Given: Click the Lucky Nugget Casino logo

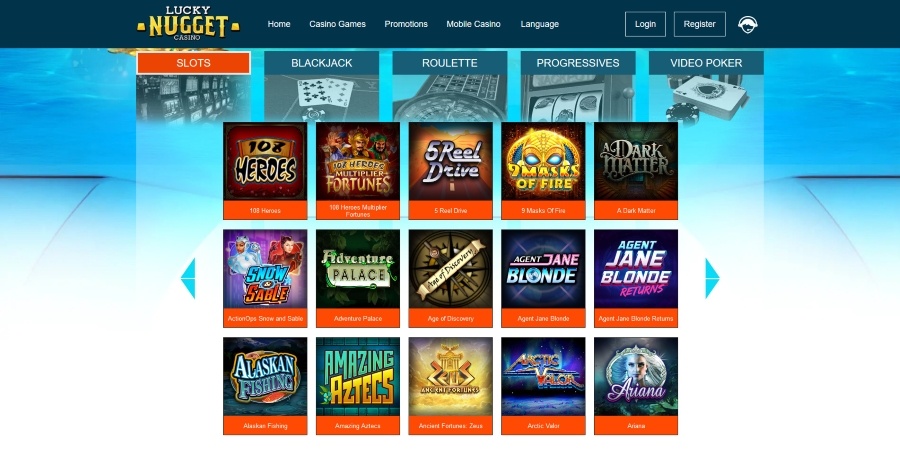Looking at the screenshot, I should pyautogui.click(x=188, y=24).
